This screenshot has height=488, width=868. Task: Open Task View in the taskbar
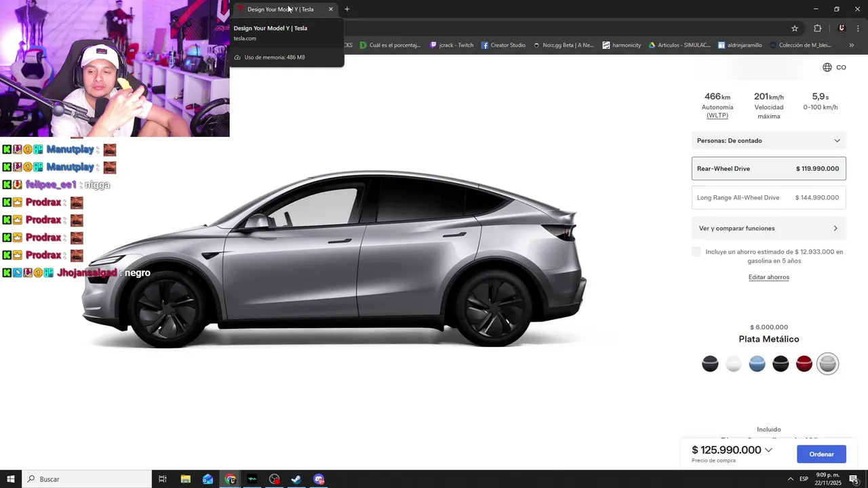click(x=163, y=479)
